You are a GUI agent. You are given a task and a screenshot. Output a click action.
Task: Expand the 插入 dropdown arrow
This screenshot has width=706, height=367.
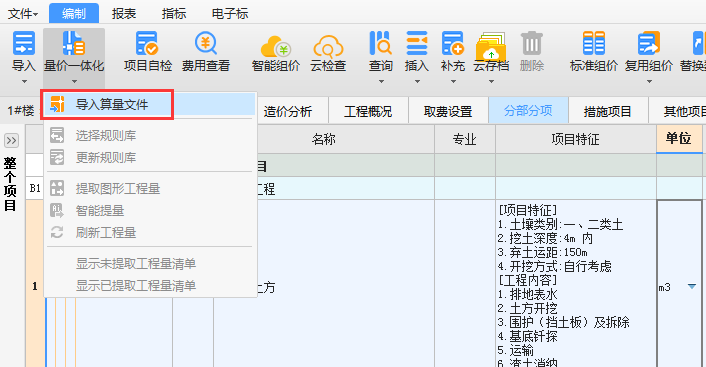click(417, 82)
